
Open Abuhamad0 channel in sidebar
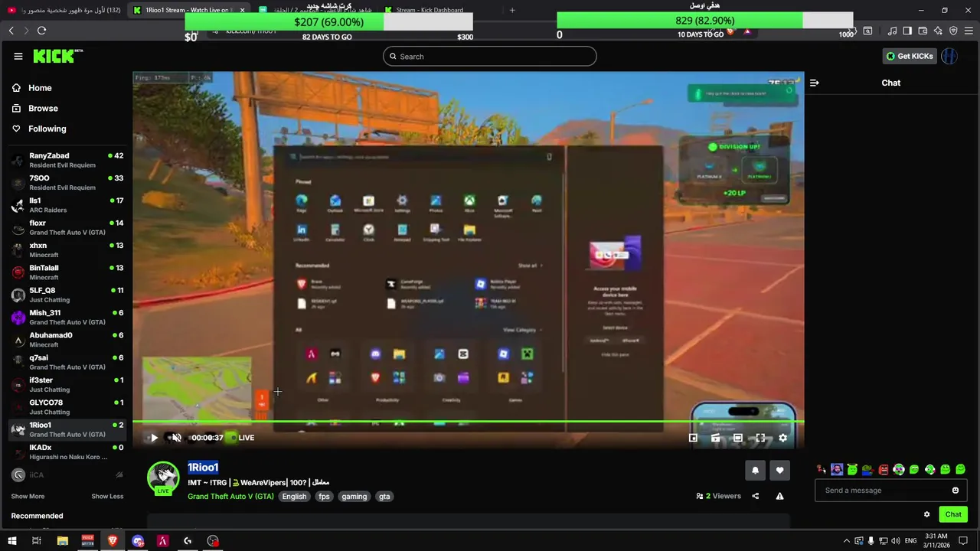(x=67, y=339)
